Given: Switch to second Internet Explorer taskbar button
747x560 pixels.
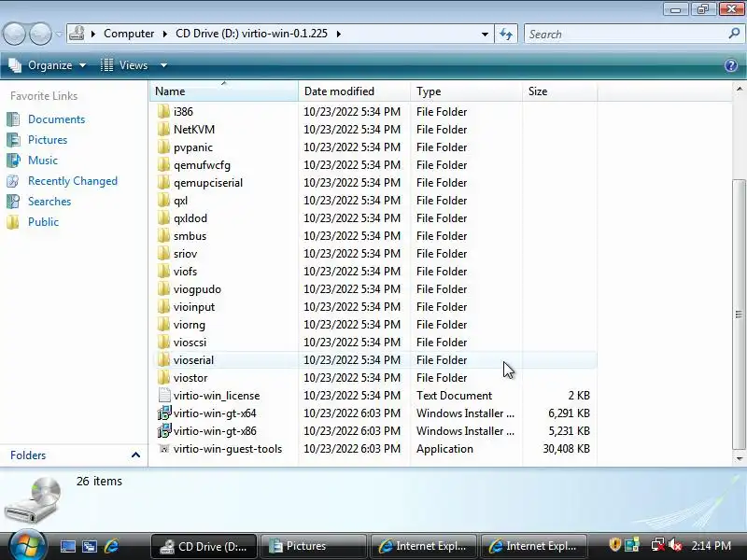Looking at the screenshot, I should tap(533, 546).
